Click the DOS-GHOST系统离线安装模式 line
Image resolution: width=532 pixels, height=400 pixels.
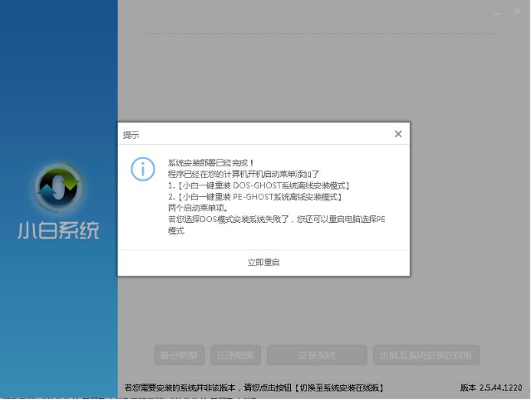click(259, 185)
